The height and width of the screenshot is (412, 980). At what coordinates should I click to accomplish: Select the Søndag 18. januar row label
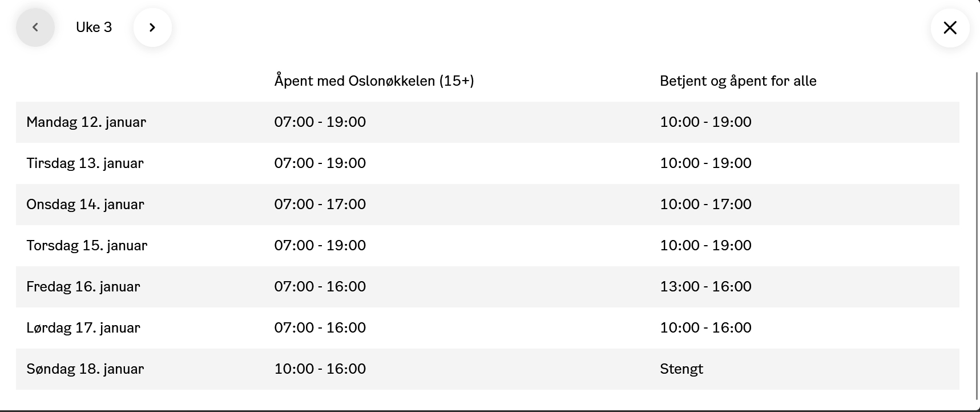pos(85,369)
